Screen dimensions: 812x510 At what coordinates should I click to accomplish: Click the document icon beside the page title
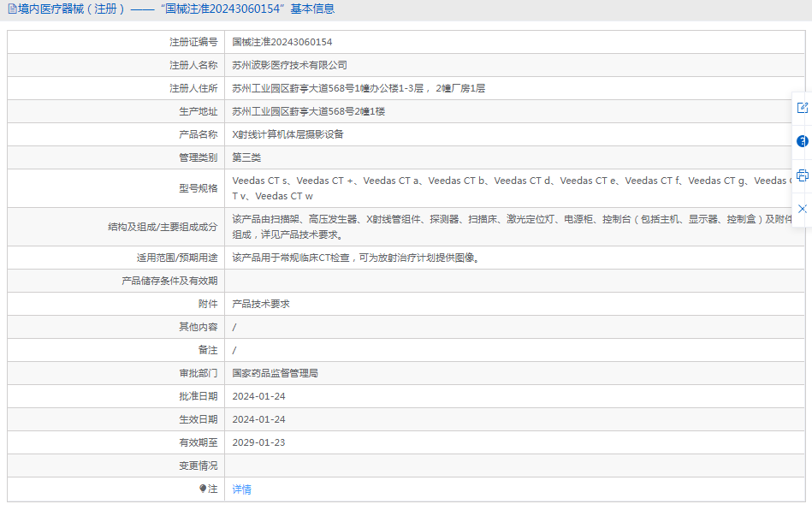coord(12,9)
